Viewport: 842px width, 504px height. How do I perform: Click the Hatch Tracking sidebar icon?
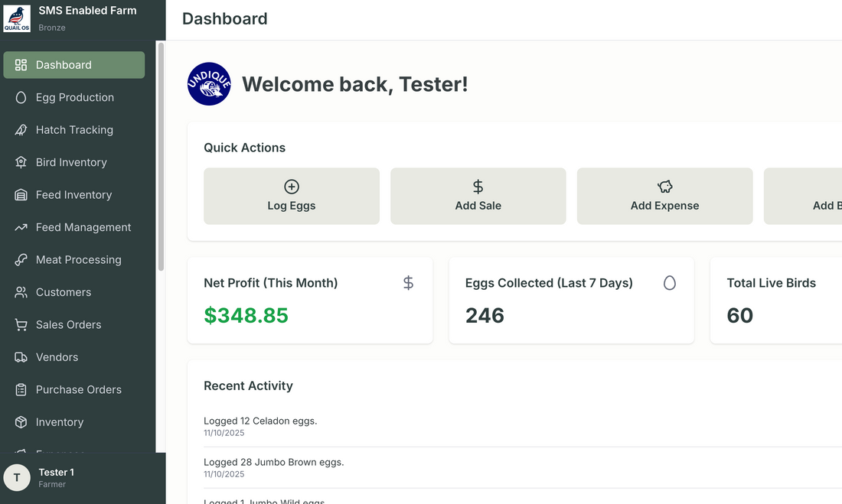click(x=21, y=130)
